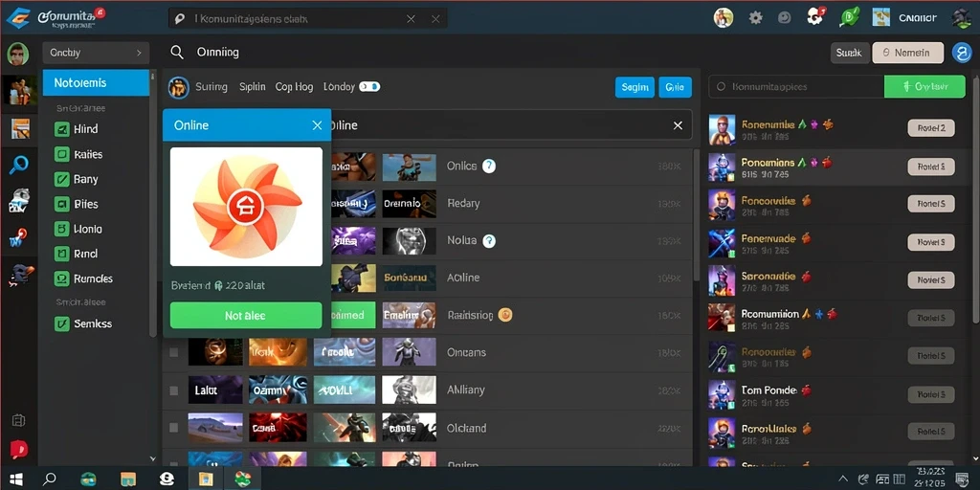
Task: Click the green Not alee button
Action: click(x=246, y=316)
